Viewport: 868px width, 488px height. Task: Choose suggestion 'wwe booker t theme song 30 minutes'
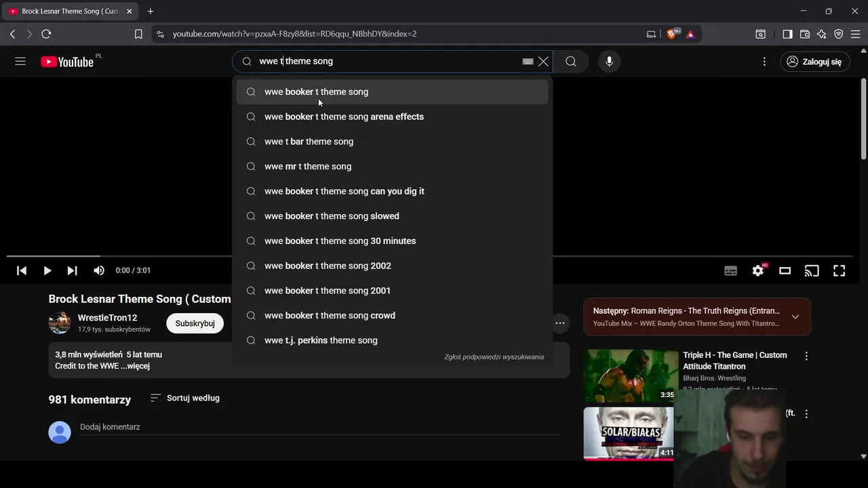392,241
